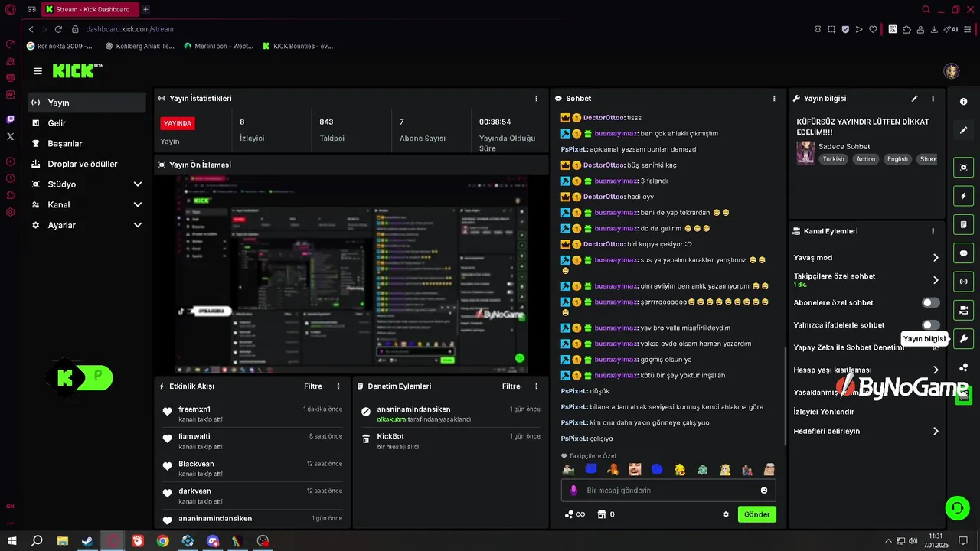Open the Denetim Eylemleri three-dot menu
Viewport: 980px width, 551px height.
536,386
